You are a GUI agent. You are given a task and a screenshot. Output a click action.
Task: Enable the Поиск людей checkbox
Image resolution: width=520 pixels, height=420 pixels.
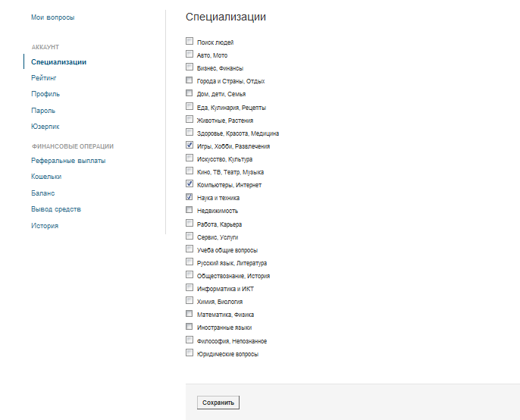190,42
